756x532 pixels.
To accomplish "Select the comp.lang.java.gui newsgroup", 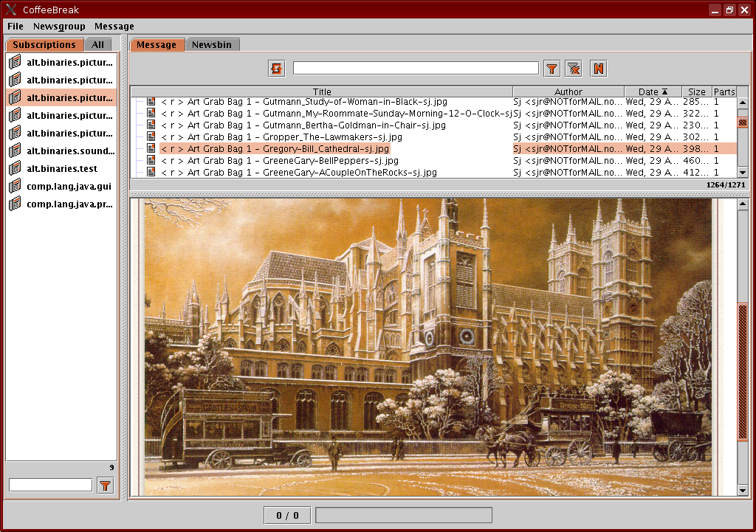I will (61, 186).
